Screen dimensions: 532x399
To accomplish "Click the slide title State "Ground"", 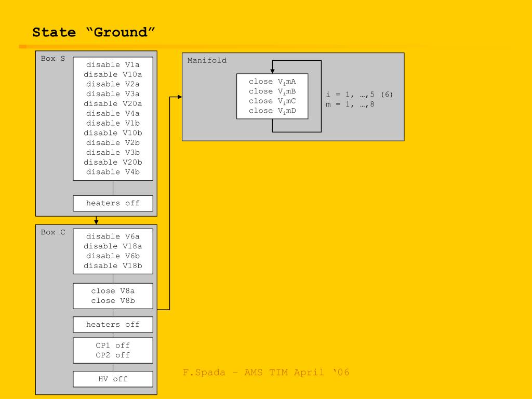I will [x=94, y=33].
